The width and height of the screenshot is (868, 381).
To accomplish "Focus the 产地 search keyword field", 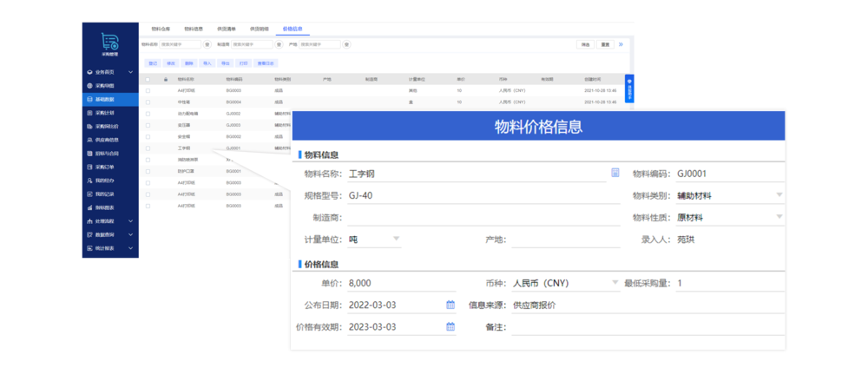I will click(x=320, y=44).
